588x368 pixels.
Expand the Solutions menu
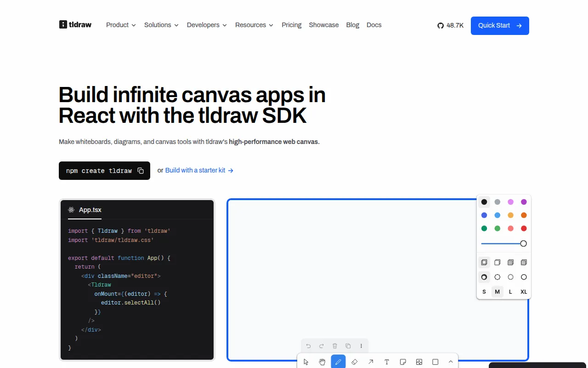(161, 25)
